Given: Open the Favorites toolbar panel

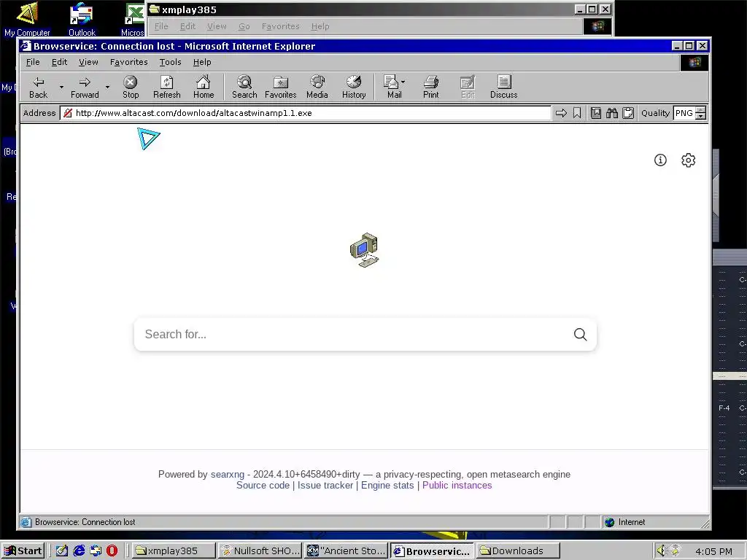Looking at the screenshot, I should point(281,87).
